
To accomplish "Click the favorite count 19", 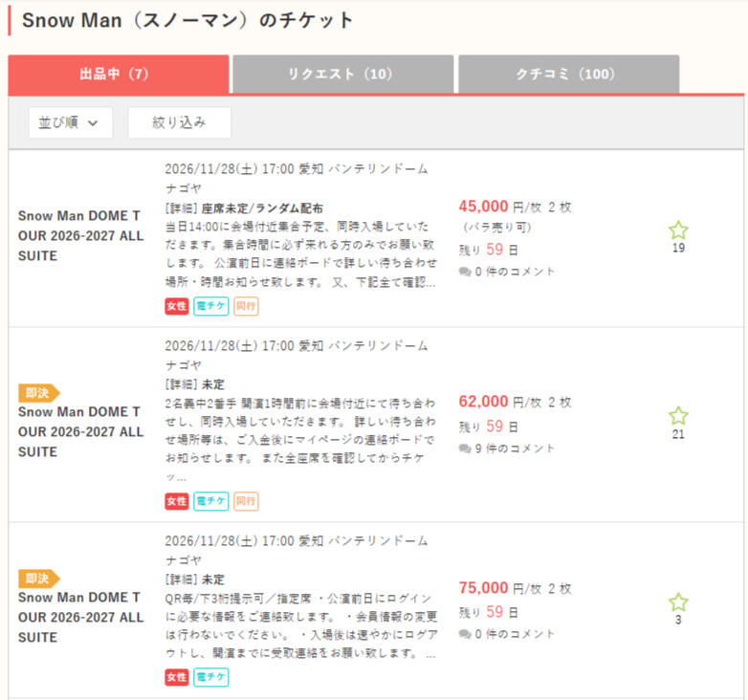I will point(678,248).
